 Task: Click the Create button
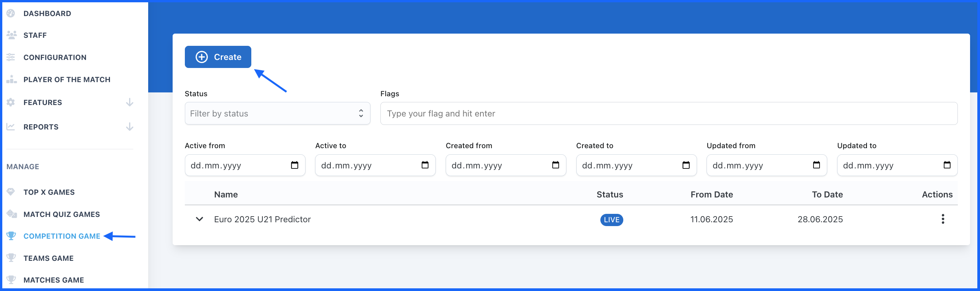(218, 57)
